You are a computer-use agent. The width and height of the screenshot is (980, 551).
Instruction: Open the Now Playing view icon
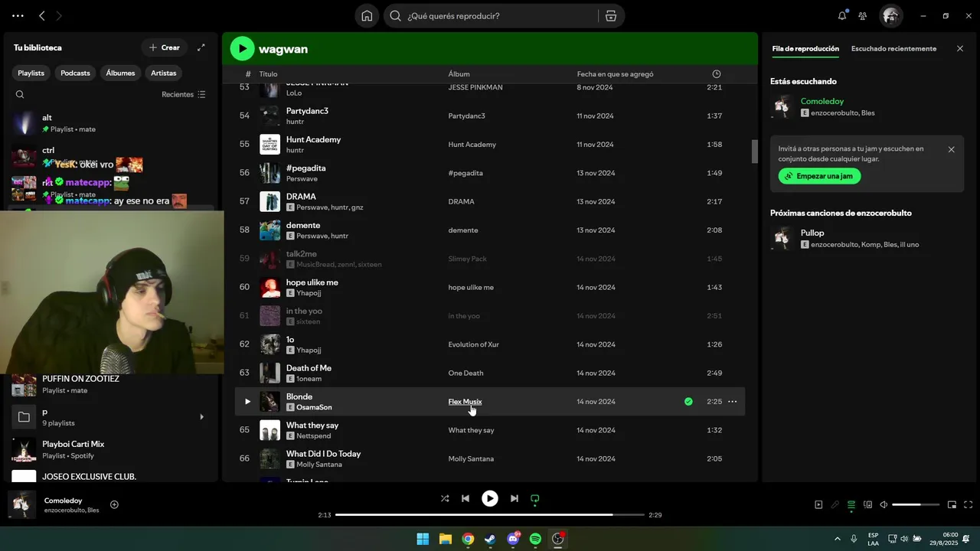click(x=818, y=504)
